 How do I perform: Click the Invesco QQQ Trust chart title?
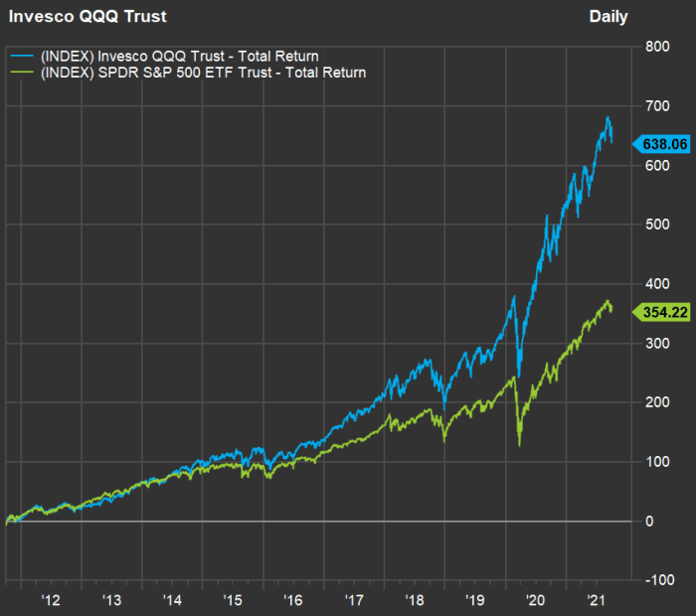pyautogui.click(x=87, y=17)
